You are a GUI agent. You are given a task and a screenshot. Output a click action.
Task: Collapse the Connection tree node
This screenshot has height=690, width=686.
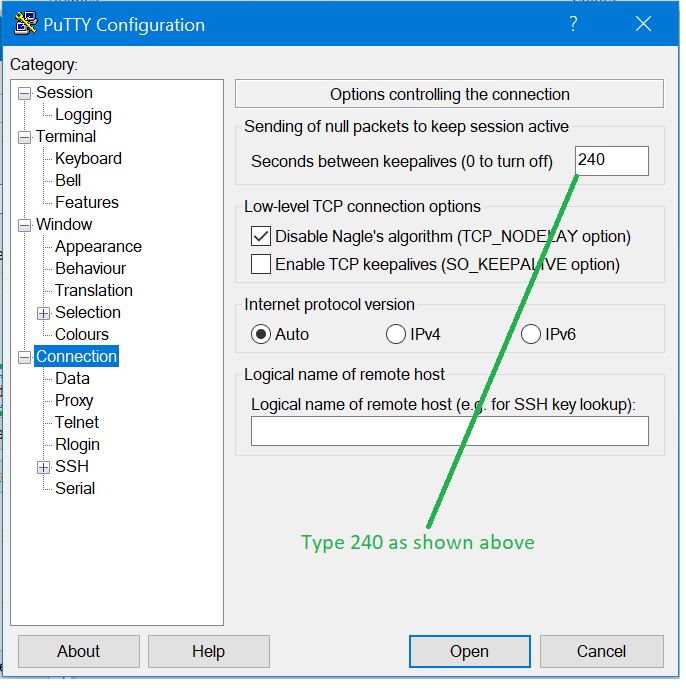click(25, 357)
